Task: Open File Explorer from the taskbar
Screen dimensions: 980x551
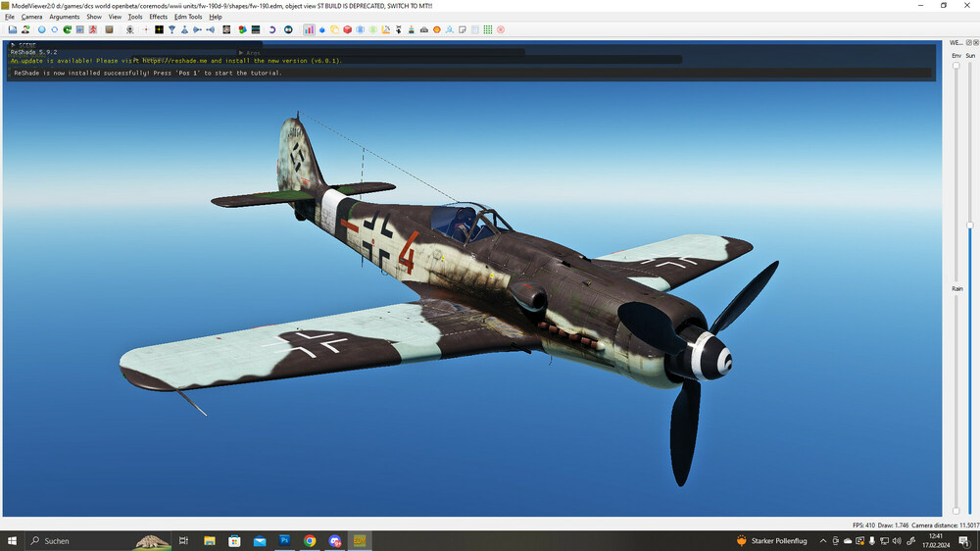Action: (x=210, y=541)
